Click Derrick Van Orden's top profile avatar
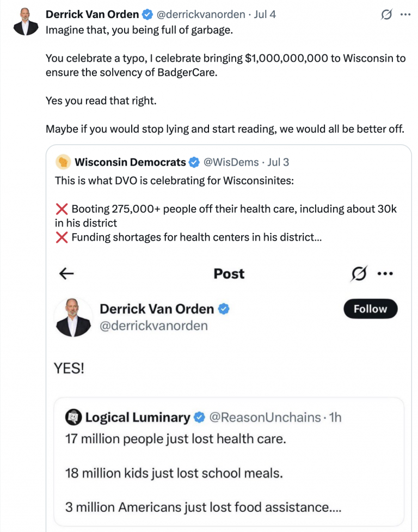The width and height of the screenshot is (418, 532). [x=26, y=22]
